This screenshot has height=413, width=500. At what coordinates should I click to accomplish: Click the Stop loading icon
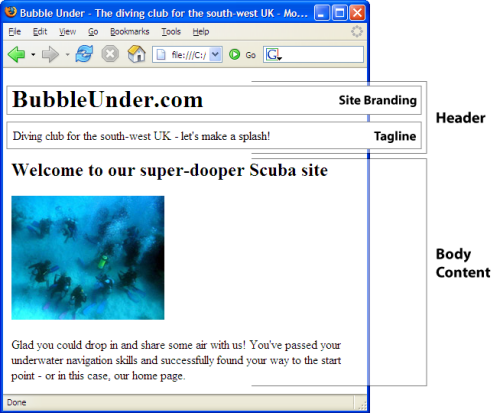[110, 54]
